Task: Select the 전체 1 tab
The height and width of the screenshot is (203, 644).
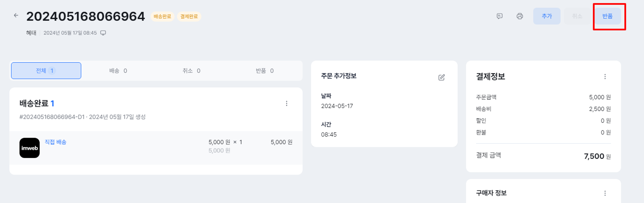Action: (46, 71)
